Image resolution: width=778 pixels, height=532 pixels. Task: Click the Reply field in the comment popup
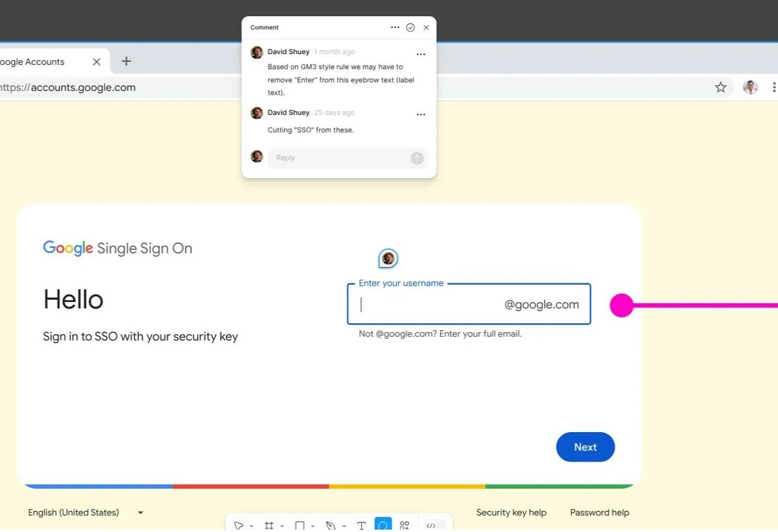[x=348, y=158]
